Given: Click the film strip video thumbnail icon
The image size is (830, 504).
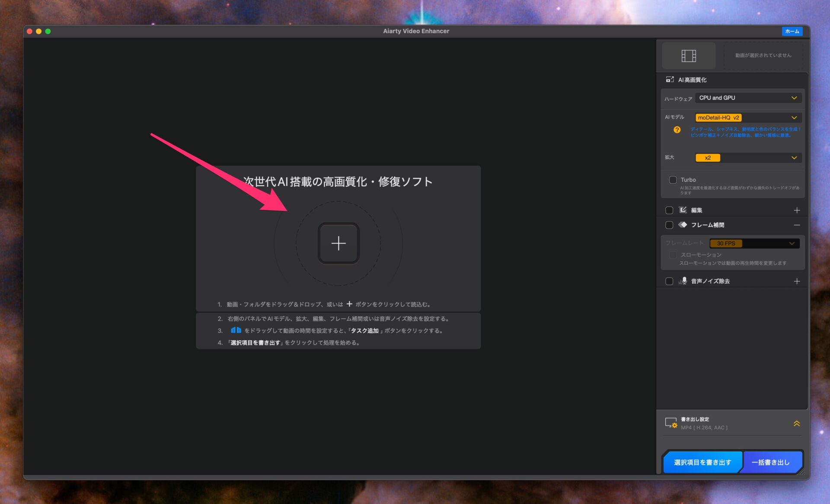Looking at the screenshot, I should tap(689, 56).
